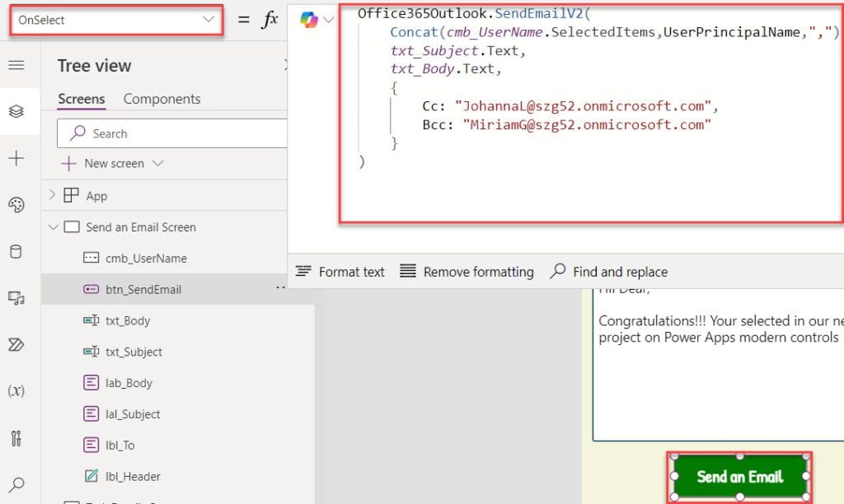Click the lal_Subject label icon
The width and height of the screenshot is (844, 504).
click(x=91, y=413)
